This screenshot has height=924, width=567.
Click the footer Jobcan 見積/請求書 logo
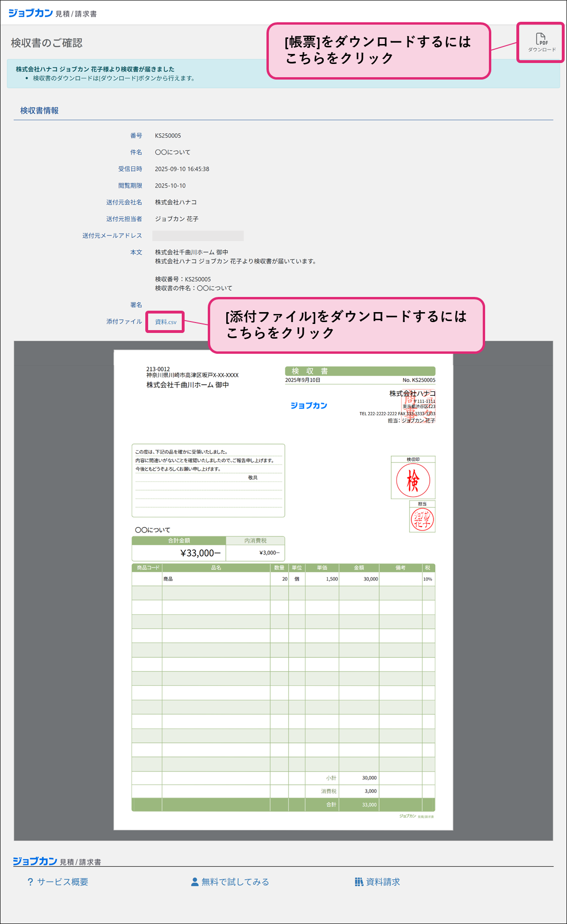(56, 861)
